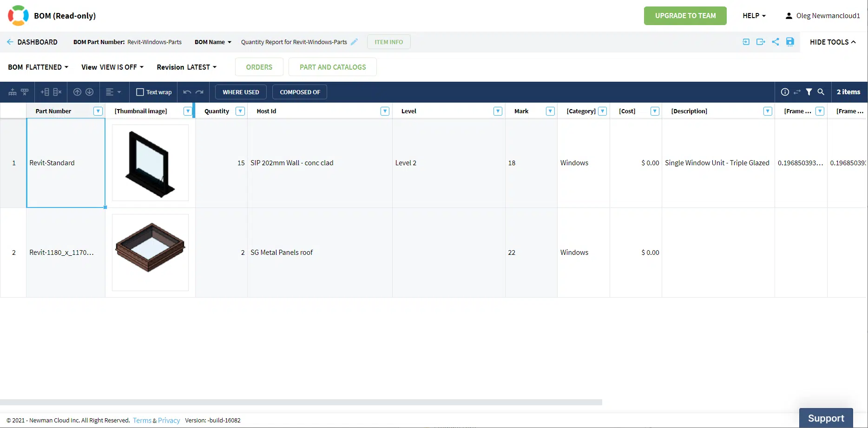Open the BOM Name dropdown menu
This screenshot has width=868, height=428.
point(213,42)
